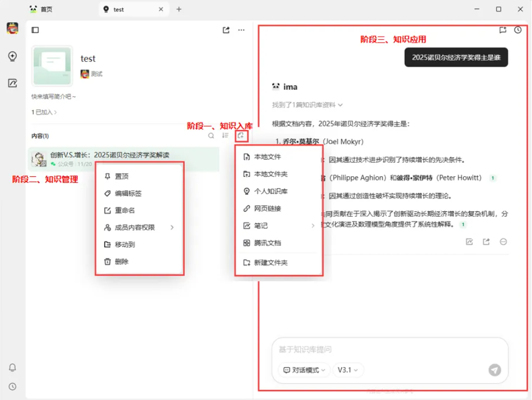Open the knowledge import menu icon

pyautogui.click(x=242, y=135)
